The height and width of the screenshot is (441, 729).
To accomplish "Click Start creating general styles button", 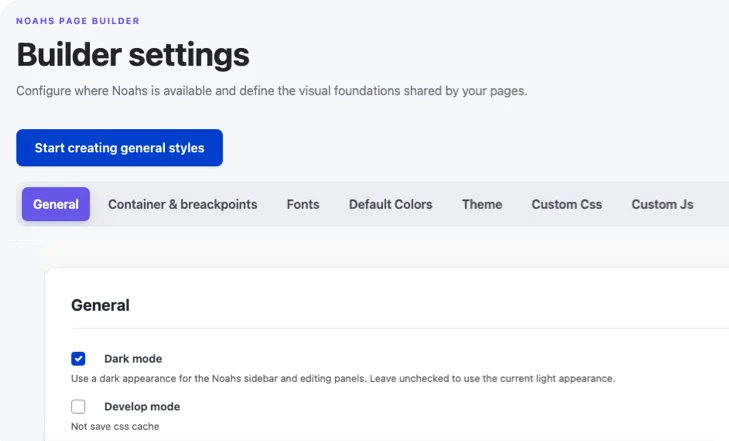I will tap(119, 148).
